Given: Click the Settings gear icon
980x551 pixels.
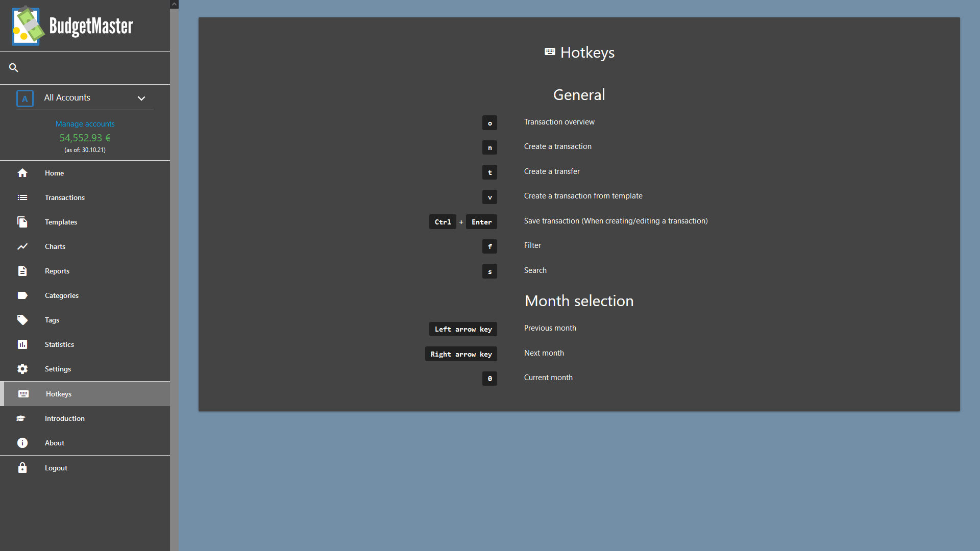Looking at the screenshot, I should pyautogui.click(x=22, y=369).
